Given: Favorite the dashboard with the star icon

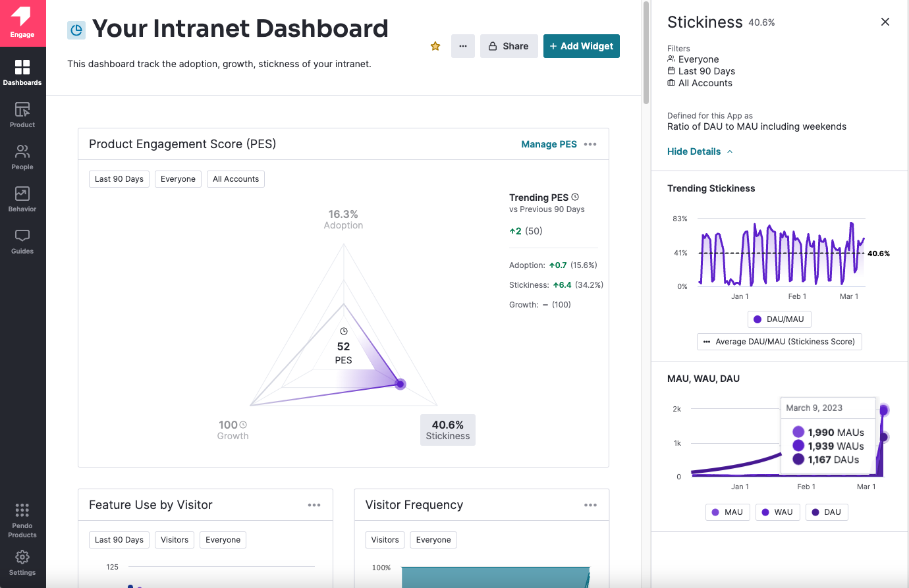Looking at the screenshot, I should [435, 46].
